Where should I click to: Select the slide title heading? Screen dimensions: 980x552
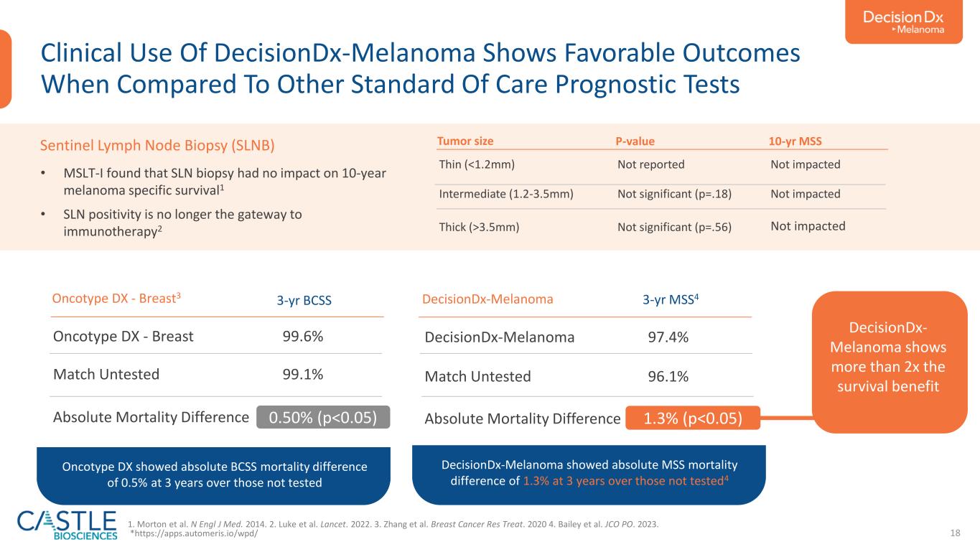pos(420,70)
